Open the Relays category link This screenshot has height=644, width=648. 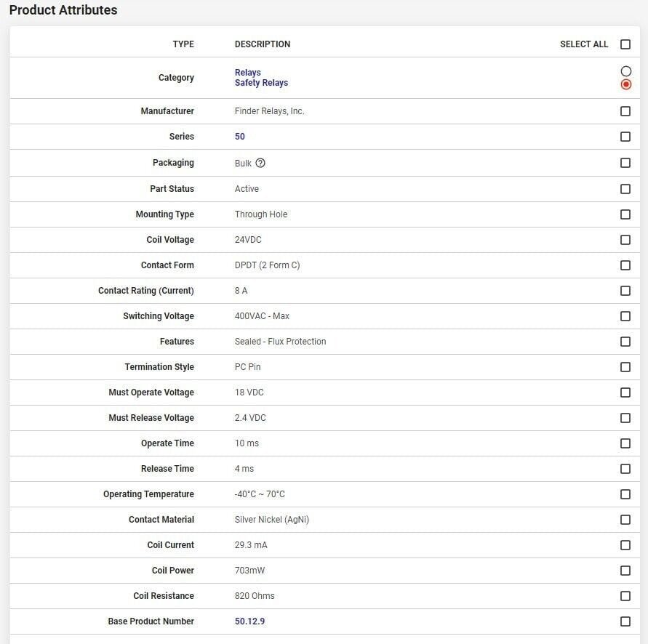point(247,73)
